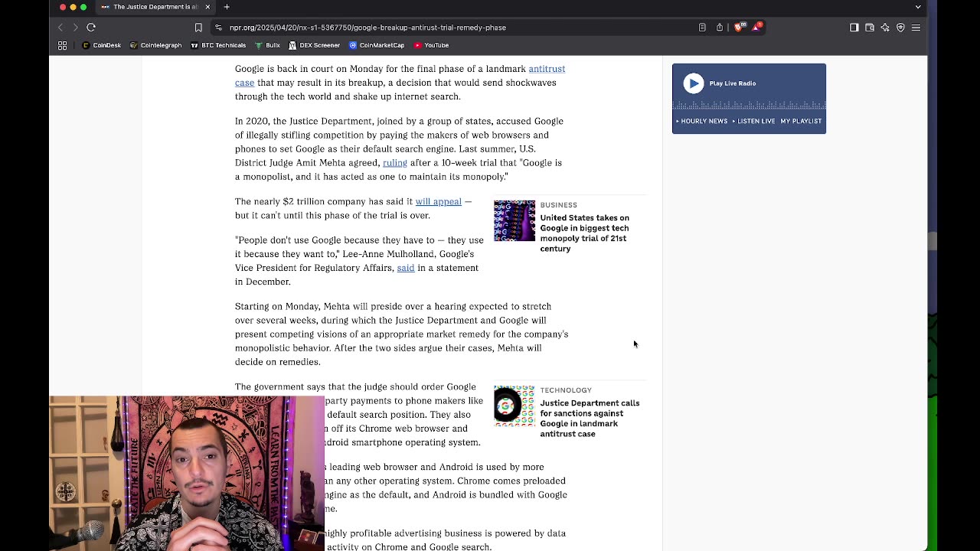Click the radio player waveform strip

[x=749, y=105]
